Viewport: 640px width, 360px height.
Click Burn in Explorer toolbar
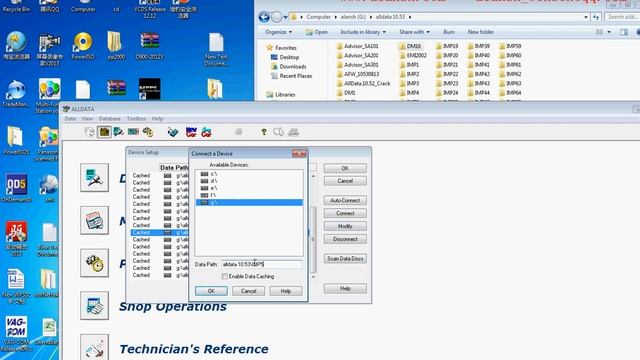(x=449, y=32)
